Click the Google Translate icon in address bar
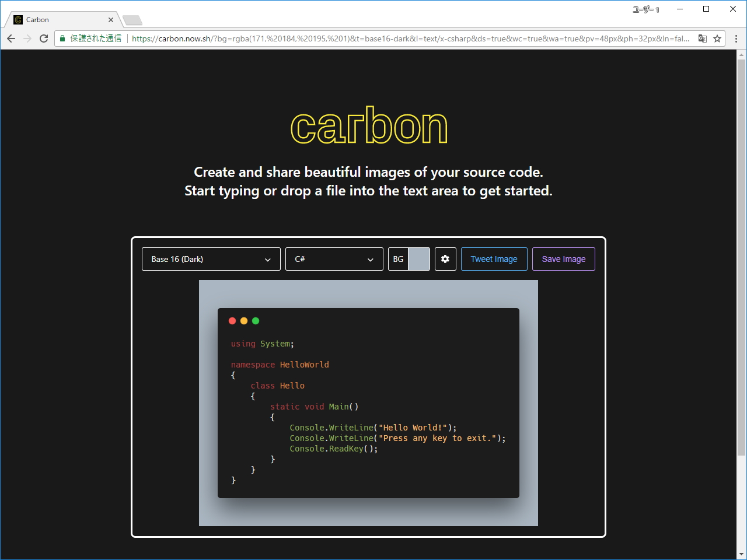This screenshot has width=747, height=560. pyautogui.click(x=703, y=38)
